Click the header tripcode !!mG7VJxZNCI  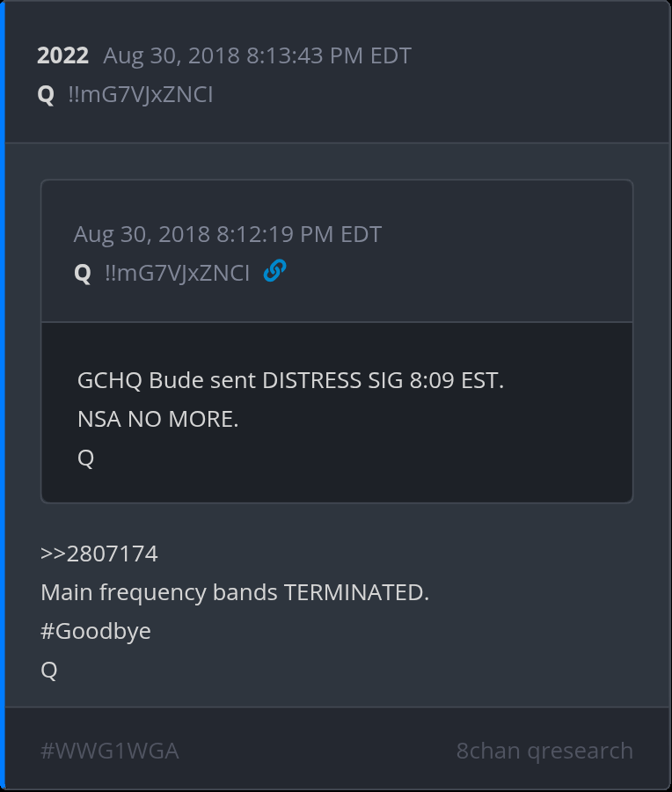tap(140, 94)
